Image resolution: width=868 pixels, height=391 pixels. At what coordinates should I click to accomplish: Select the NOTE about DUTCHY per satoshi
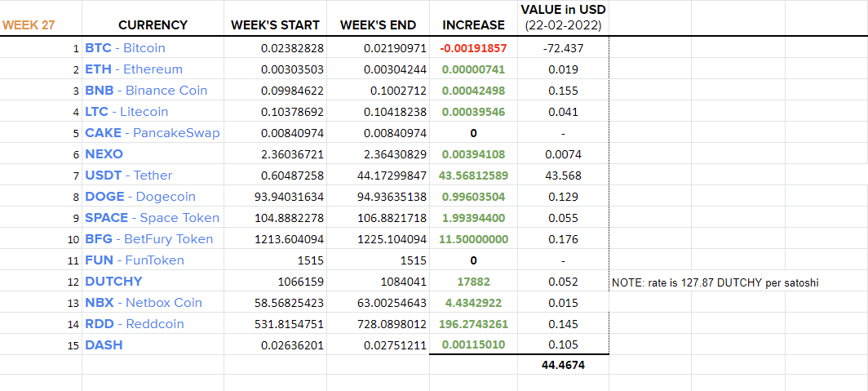click(715, 283)
